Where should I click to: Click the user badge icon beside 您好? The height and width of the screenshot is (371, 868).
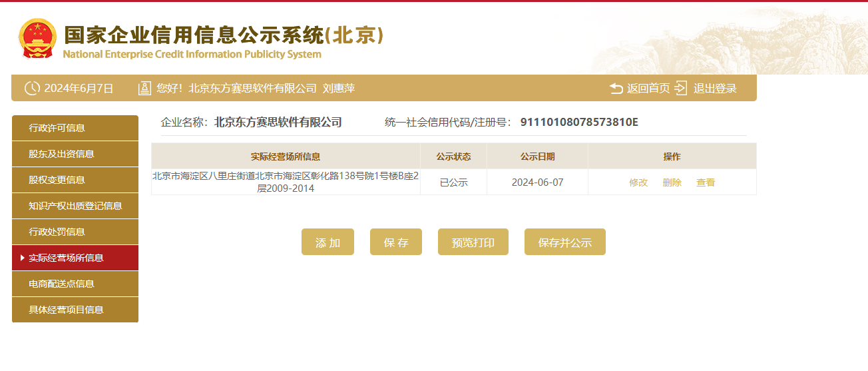(x=144, y=88)
